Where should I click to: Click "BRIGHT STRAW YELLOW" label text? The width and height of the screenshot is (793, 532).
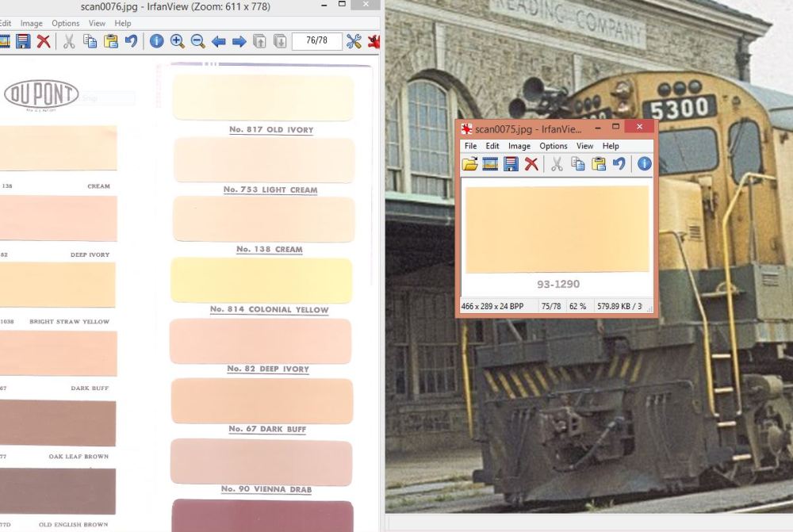[x=69, y=322]
